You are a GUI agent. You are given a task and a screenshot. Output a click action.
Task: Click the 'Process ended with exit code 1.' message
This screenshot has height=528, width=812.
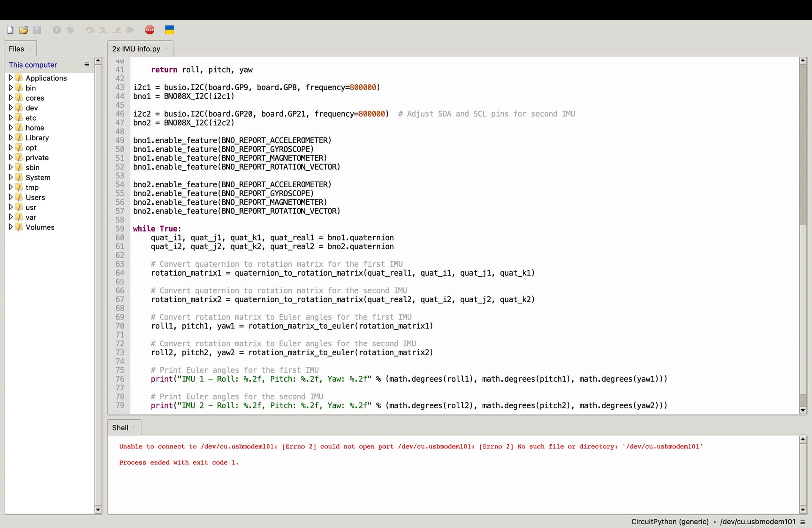pos(179,462)
